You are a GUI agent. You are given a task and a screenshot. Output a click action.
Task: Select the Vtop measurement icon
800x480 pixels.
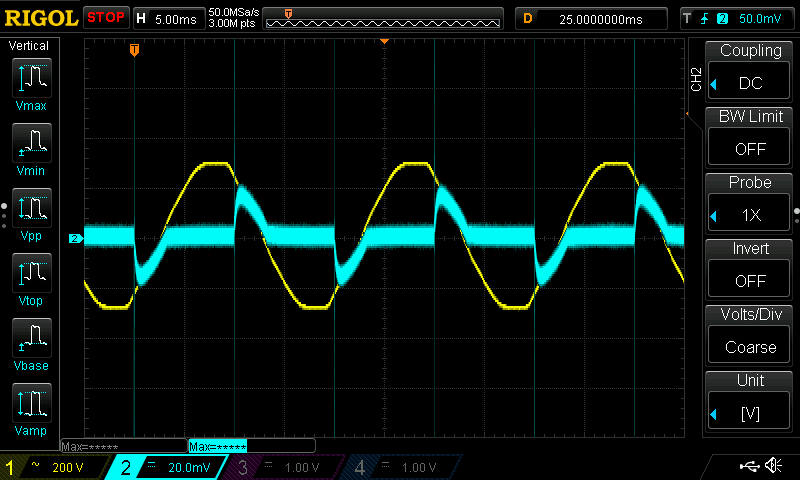click(32, 273)
